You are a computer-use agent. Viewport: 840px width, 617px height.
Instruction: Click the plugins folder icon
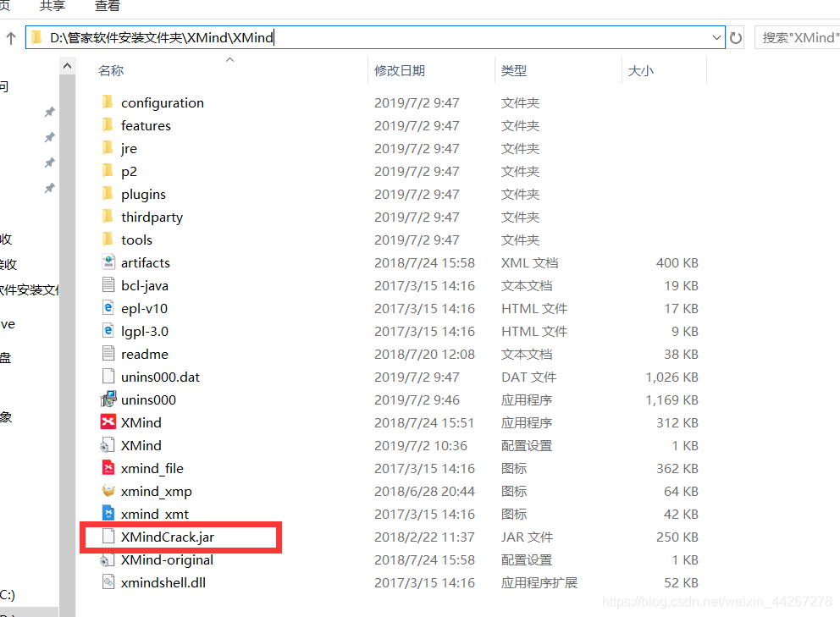[x=108, y=193]
